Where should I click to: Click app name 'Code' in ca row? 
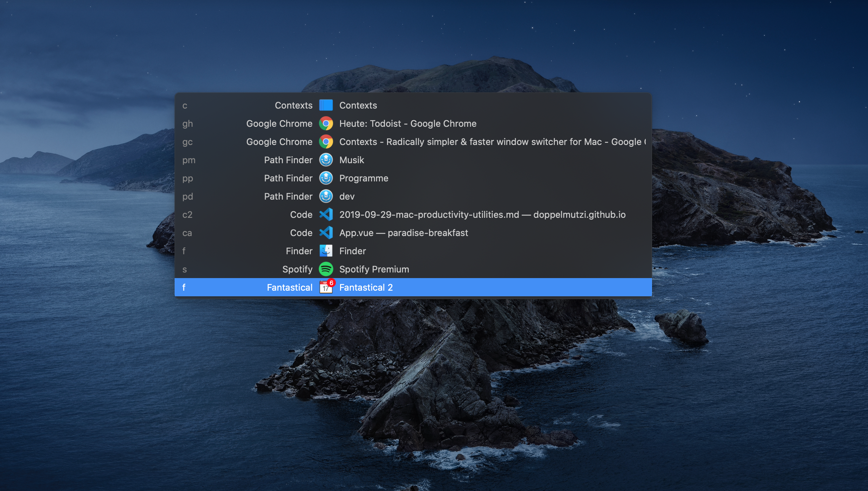tap(301, 233)
